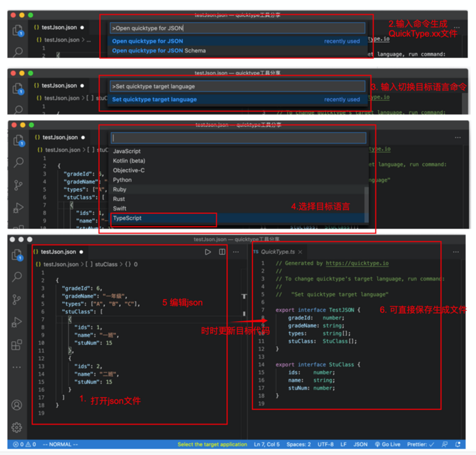The width and height of the screenshot is (476, 455).
Task: Click the scrollbar of the language list
Action: [367, 204]
